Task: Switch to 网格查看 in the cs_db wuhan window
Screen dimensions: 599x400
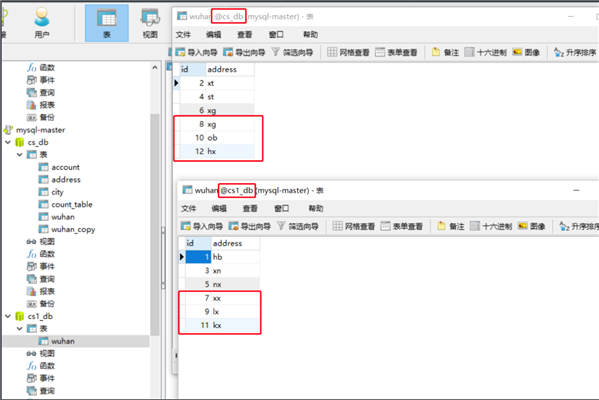Action: (348, 52)
